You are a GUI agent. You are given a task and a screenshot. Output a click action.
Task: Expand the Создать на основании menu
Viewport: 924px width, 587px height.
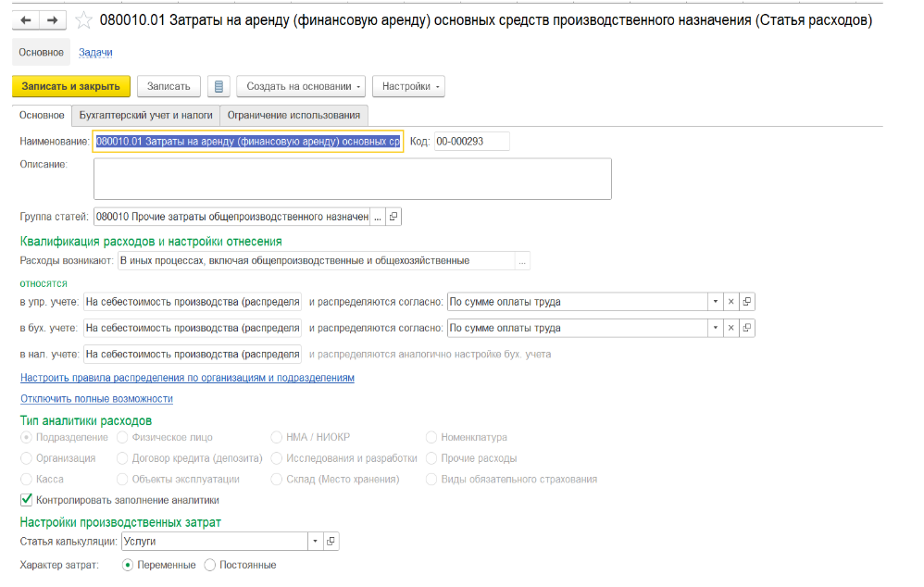tap(301, 86)
